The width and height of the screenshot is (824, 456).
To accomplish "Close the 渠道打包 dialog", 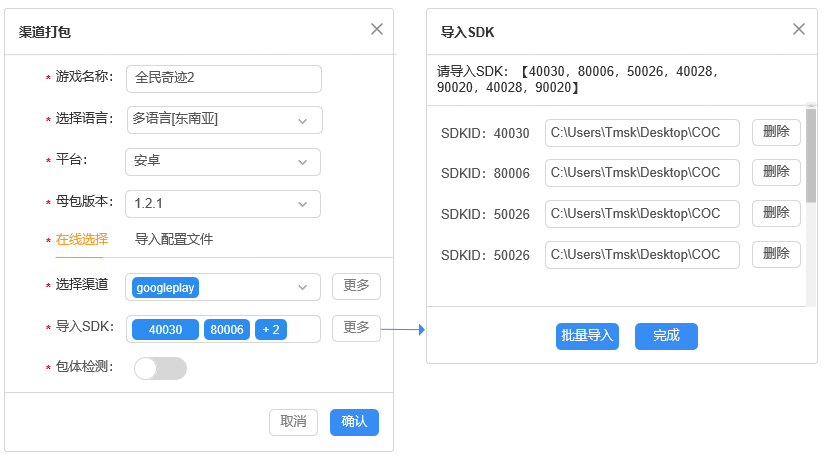I will [x=377, y=29].
